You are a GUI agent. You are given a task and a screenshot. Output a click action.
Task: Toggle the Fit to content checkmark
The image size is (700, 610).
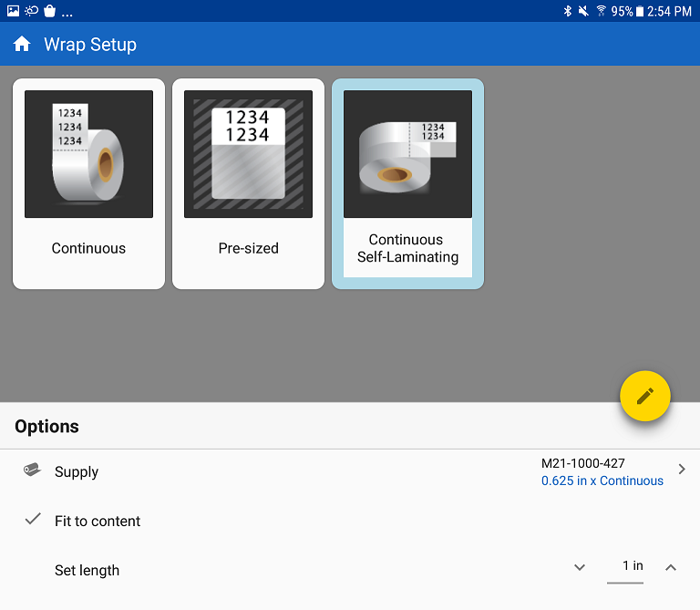[33, 519]
